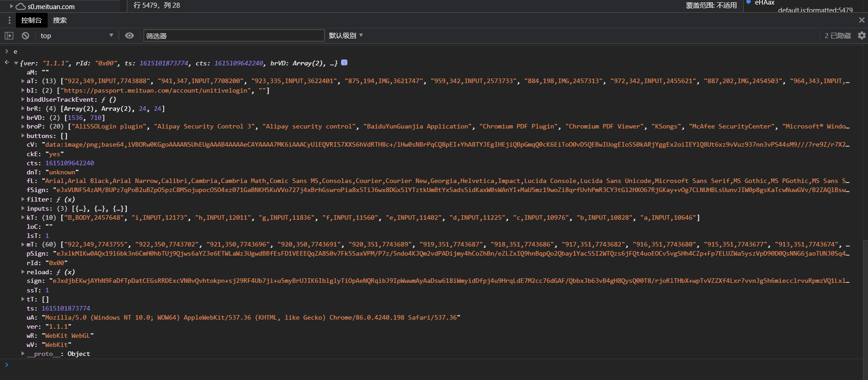
Task: Expand the broP plugins array
Action: click(23, 126)
